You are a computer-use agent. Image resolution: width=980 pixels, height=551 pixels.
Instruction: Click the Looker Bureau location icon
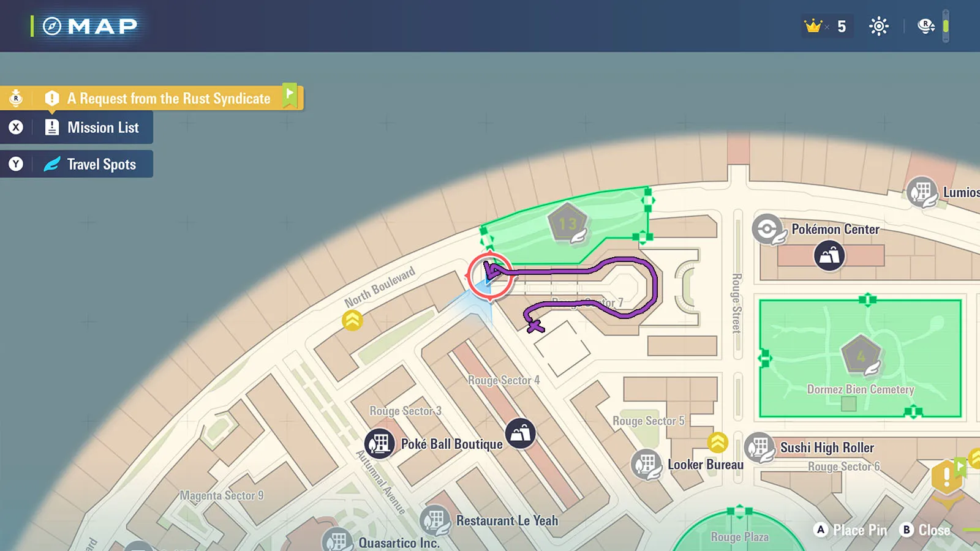coord(646,465)
